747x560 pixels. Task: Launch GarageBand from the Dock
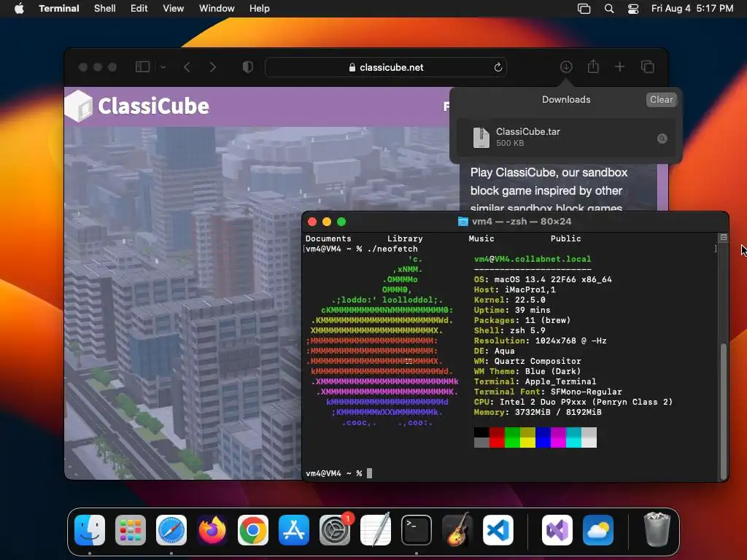click(457, 530)
